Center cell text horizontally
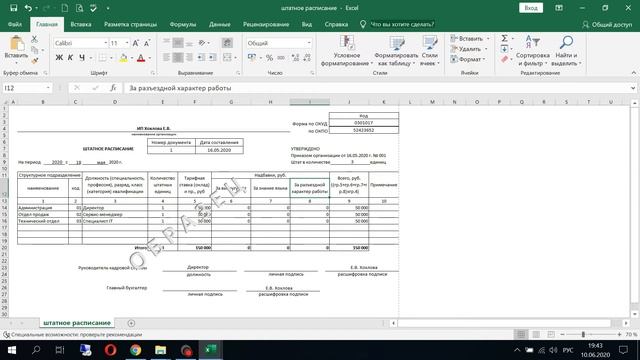The width and height of the screenshot is (640, 360). (x=178, y=58)
